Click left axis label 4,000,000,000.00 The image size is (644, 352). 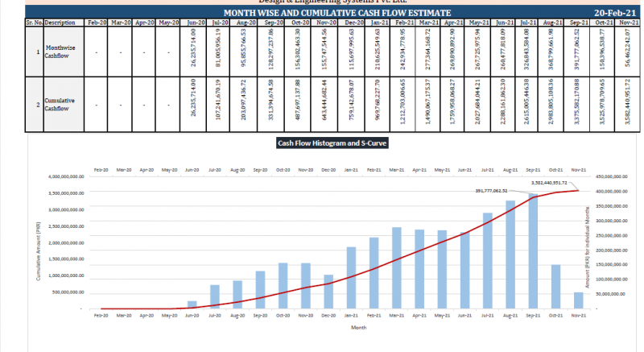(x=66, y=176)
